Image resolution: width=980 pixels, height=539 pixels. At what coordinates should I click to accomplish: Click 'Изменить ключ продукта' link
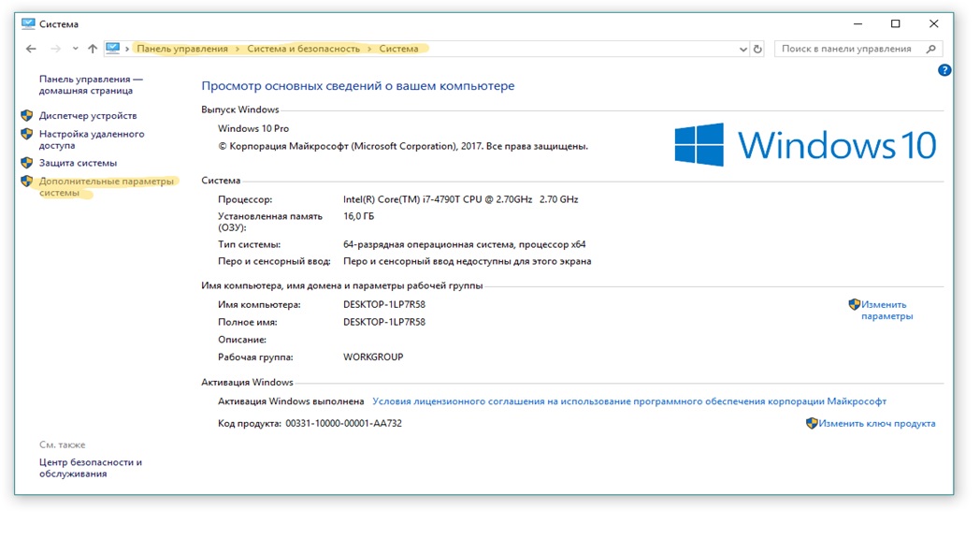pyautogui.click(x=877, y=423)
